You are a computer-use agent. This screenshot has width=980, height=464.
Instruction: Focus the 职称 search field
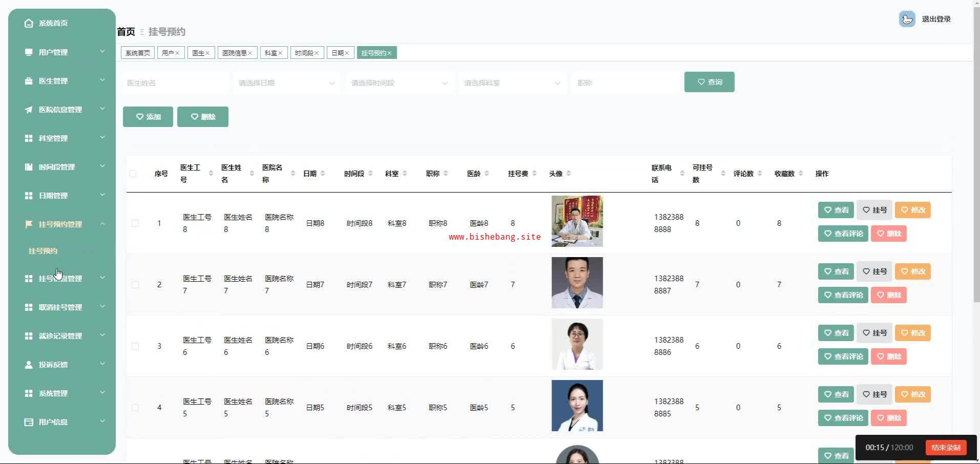pyautogui.click(x=625, y=83)
